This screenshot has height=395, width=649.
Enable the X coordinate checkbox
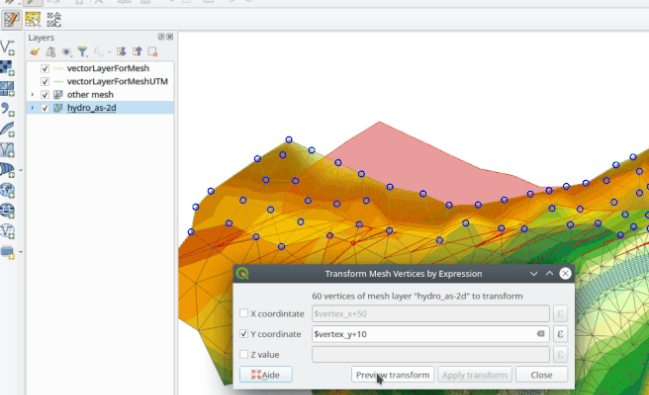(x=244, y=313)
